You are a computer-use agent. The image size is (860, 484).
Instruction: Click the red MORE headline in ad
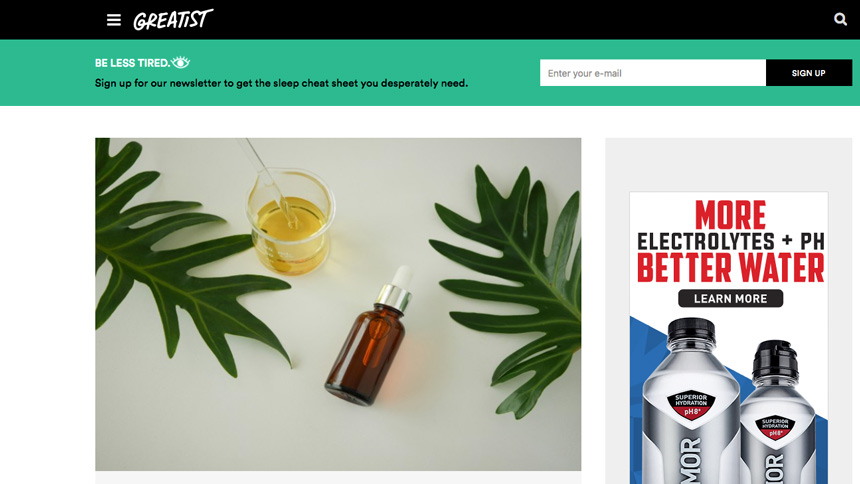[x=730, y=215]
